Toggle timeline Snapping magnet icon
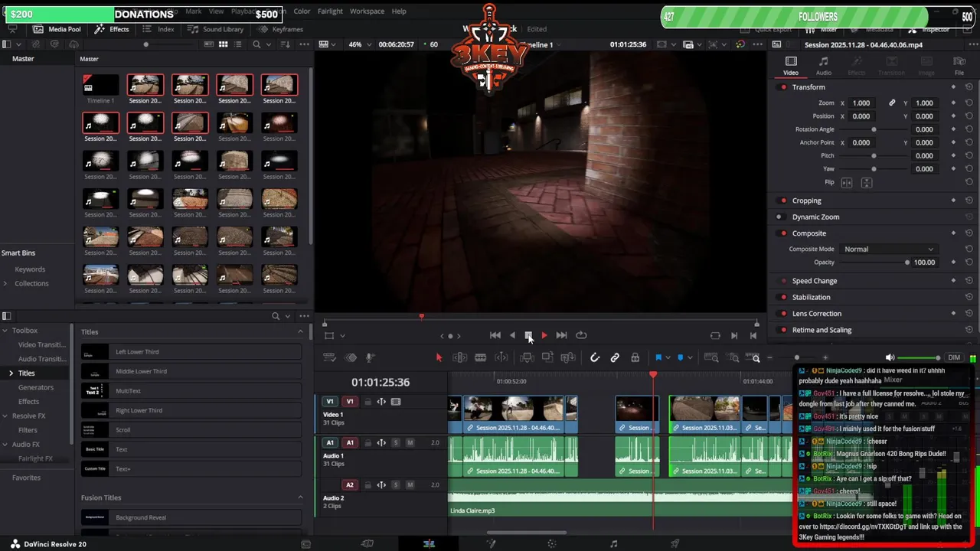980x551 pixels. [595, 357]
